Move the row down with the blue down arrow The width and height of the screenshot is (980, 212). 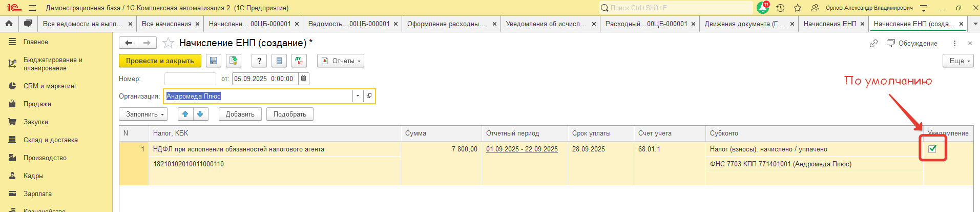pyautogui.click(x=200, y=114)
